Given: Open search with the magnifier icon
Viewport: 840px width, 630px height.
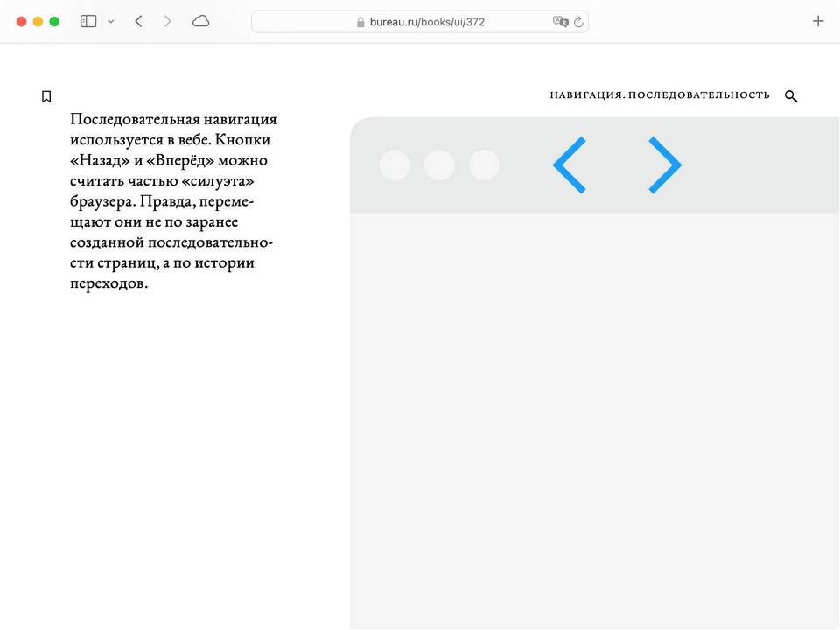Looking at the screenshot, I should click(x=791, y=96).
